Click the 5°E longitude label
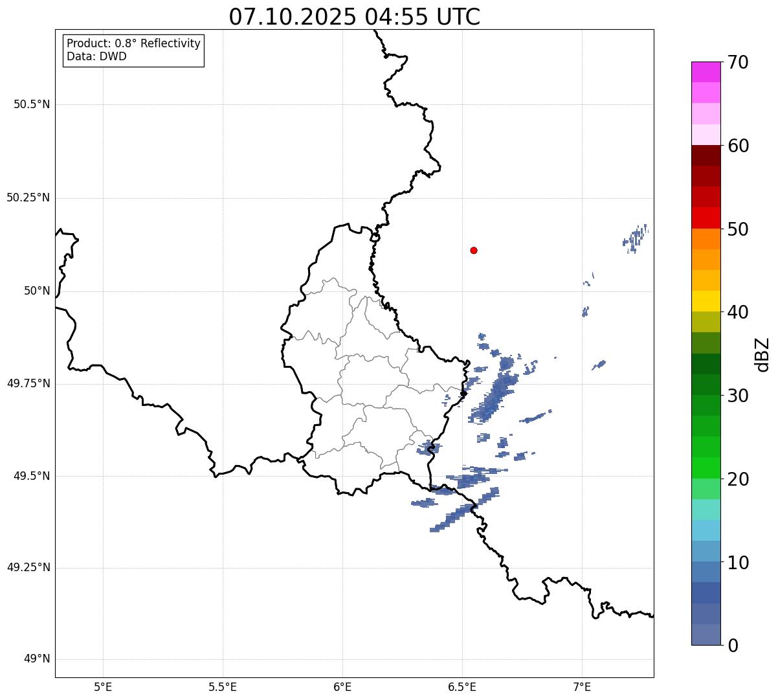Screen dimensions: 778x700 tap(103, 686)
